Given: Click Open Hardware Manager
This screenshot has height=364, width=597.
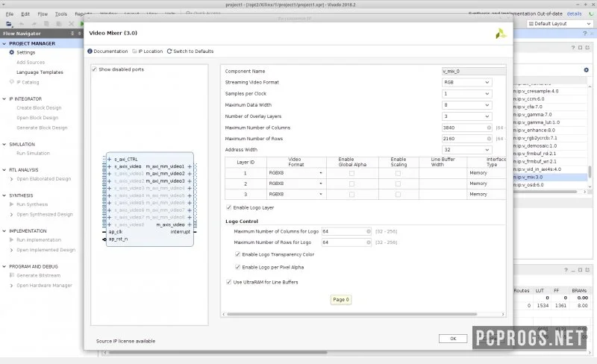Looking at the screenshot, I should click(44, 285).
